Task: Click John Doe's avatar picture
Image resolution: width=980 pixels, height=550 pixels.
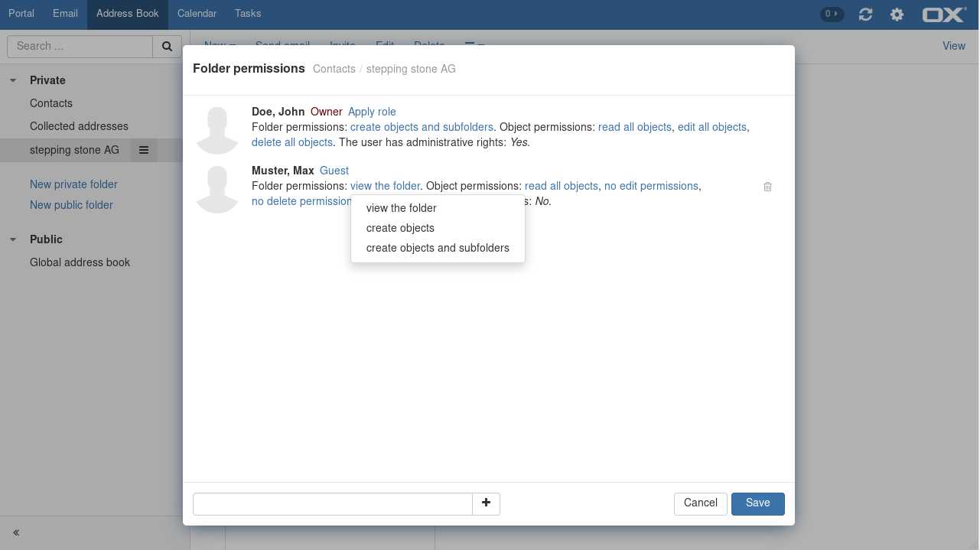Action: 217,130
